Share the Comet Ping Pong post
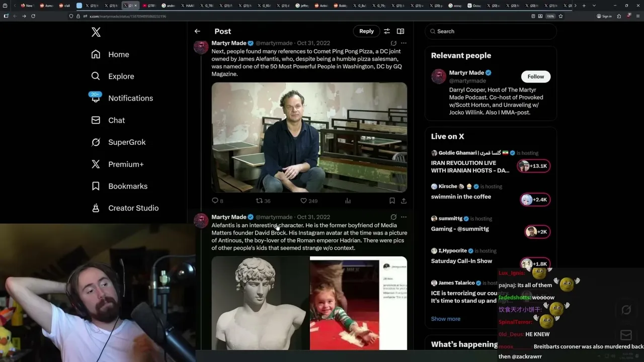The width and height of the screenshot is (644, 362). tap(404, 201)
